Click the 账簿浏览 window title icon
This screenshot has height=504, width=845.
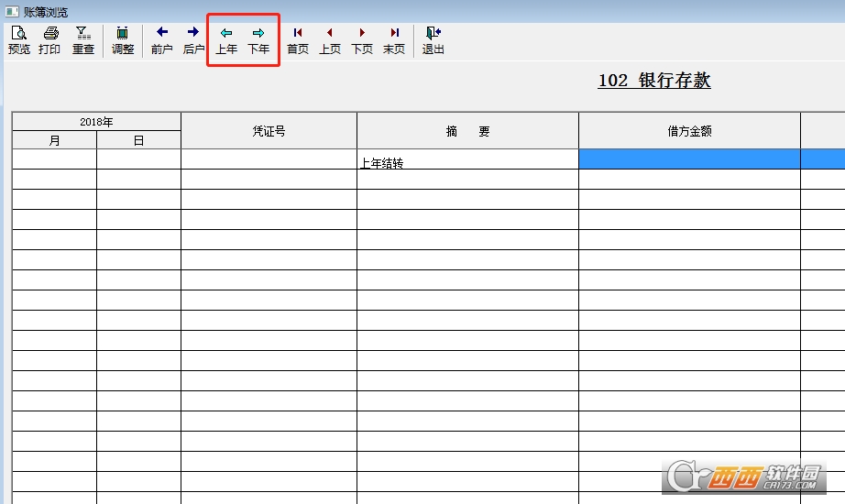click(x=12, y=11)
